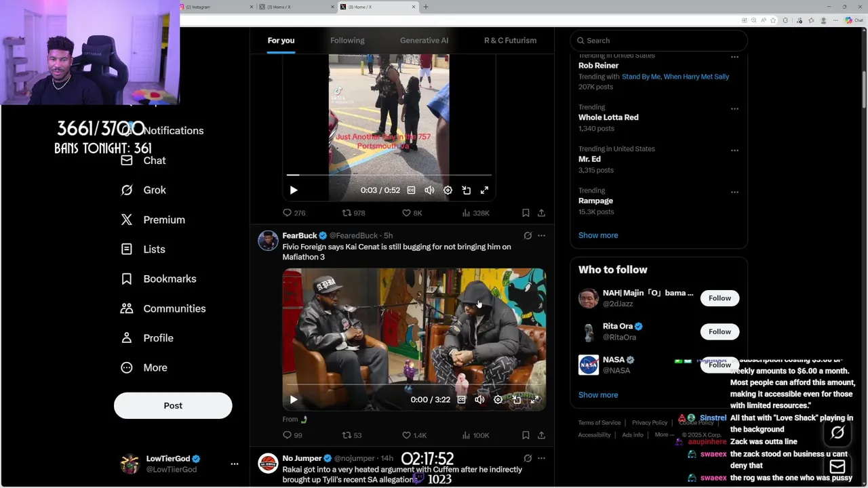Play the Fivio Foreign interview video

pyautogui.click(x=294, y=400)
